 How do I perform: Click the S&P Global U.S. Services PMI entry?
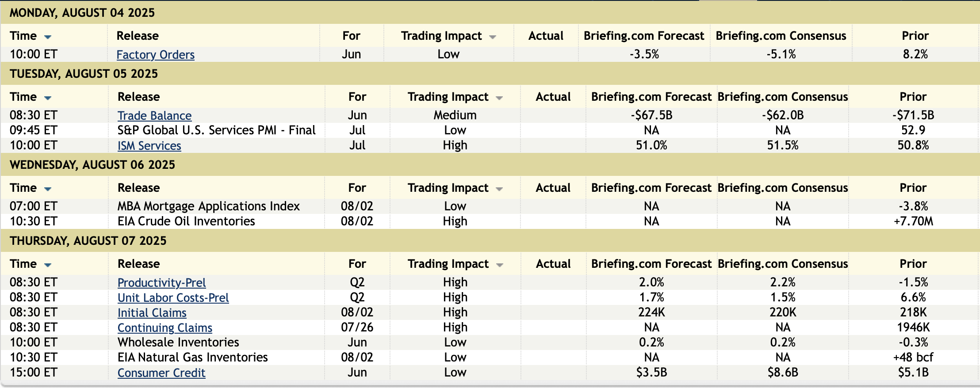[216, 130]
